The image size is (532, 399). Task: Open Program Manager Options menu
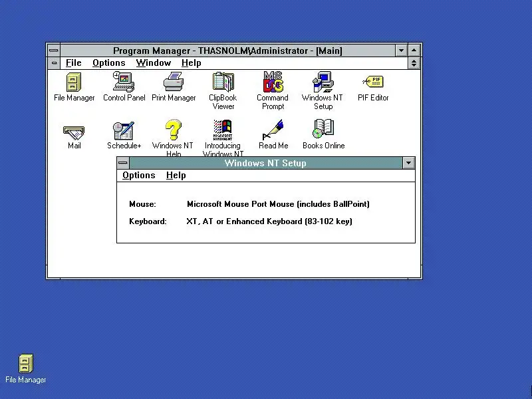[109, 63]
